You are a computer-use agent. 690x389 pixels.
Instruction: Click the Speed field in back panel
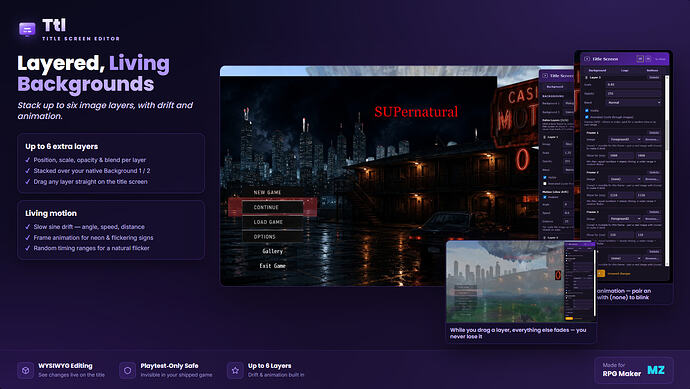click(568, 213)
